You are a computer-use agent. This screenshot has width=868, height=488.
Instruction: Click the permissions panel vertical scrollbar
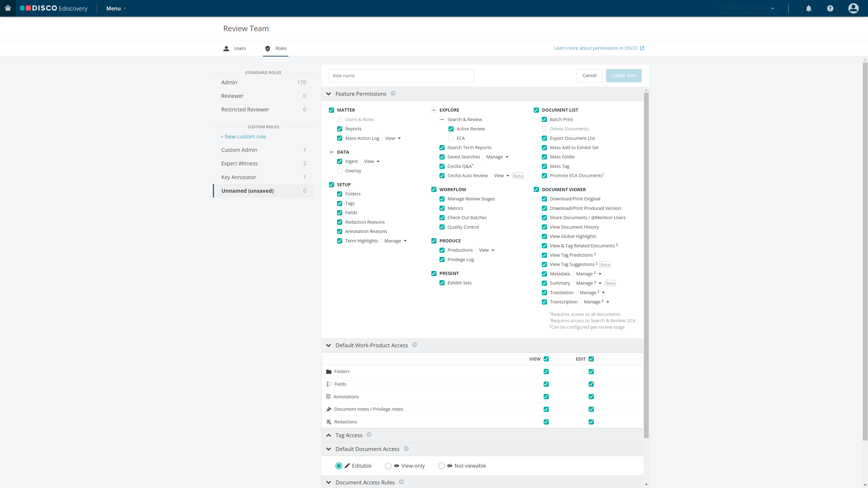(x=646, y=263)
